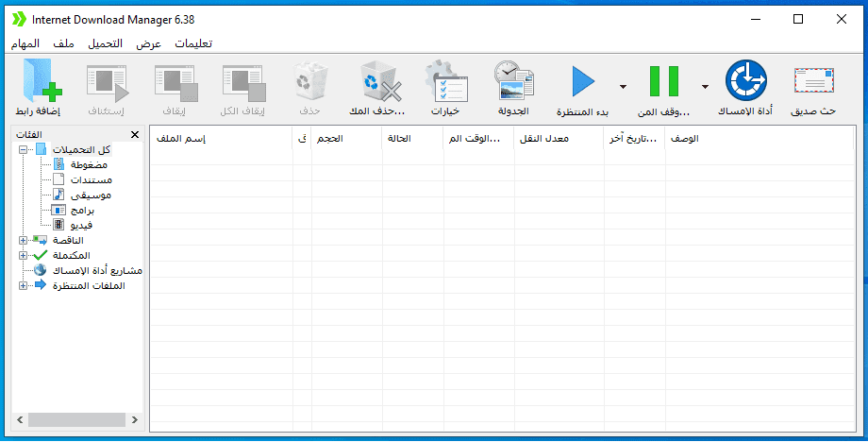Sort by Time Left (الوقت الم...) column
The height and width of the screenshot is (442, 868).
[x=478, y=139]
